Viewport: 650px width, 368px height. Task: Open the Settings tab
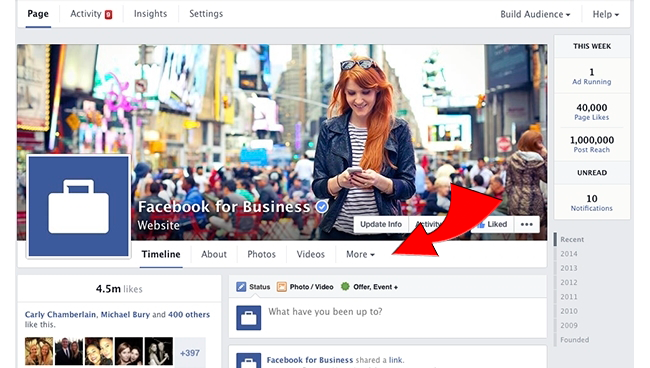(x=206, y=14)
